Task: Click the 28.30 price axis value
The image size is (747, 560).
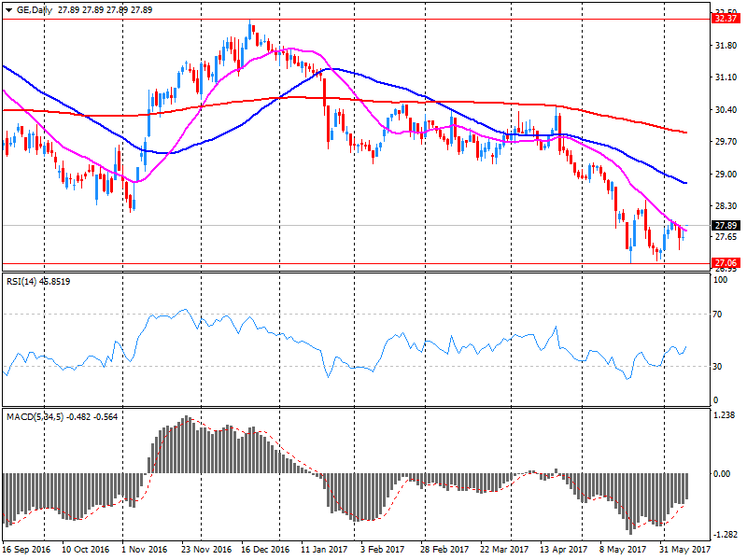Action: (726, 206)
